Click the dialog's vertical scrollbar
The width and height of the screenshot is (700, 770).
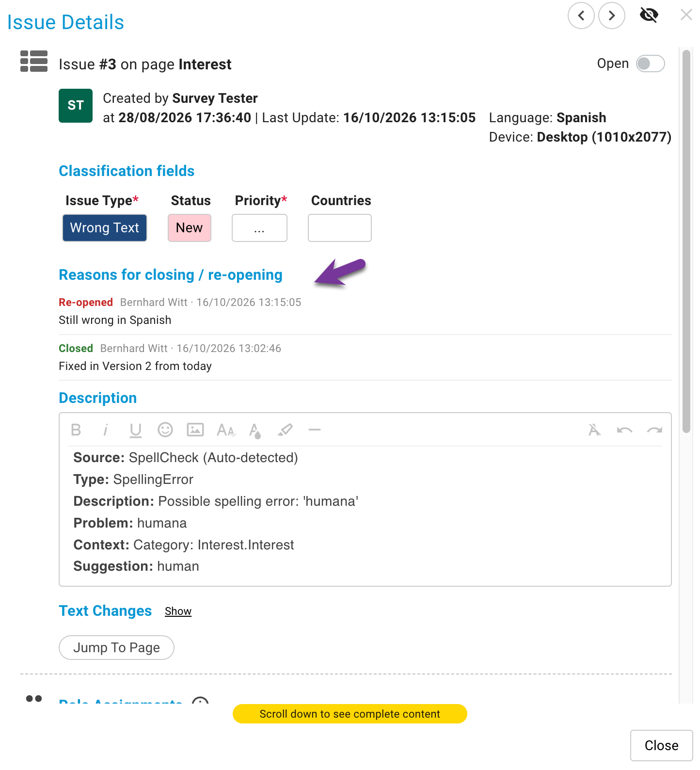(686, 241)
